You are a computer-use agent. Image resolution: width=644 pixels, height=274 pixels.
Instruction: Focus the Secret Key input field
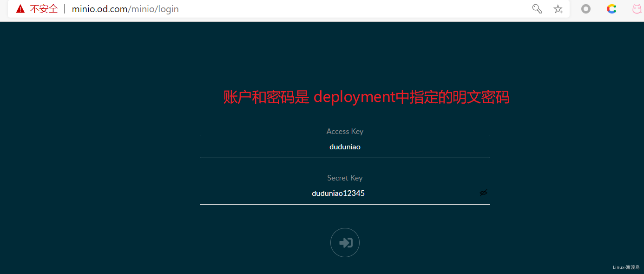coord(345,194)
